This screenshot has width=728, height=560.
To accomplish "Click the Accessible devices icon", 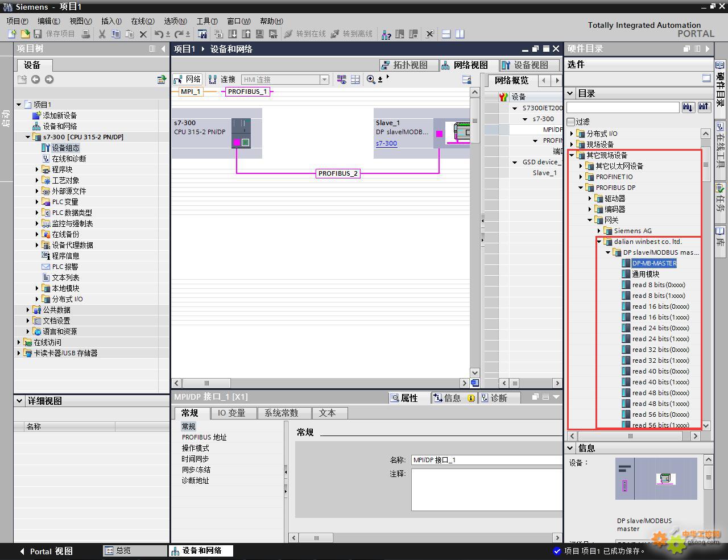I will coord(386,34).
